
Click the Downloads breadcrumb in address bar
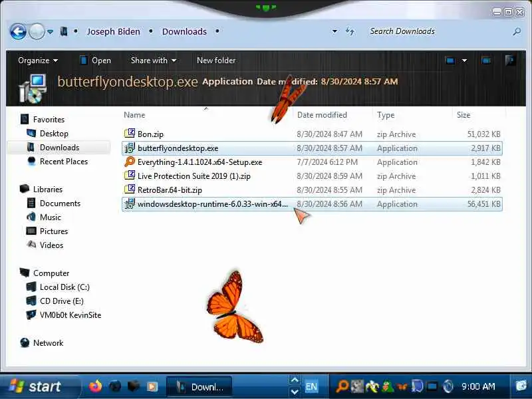tap(184, 31)
